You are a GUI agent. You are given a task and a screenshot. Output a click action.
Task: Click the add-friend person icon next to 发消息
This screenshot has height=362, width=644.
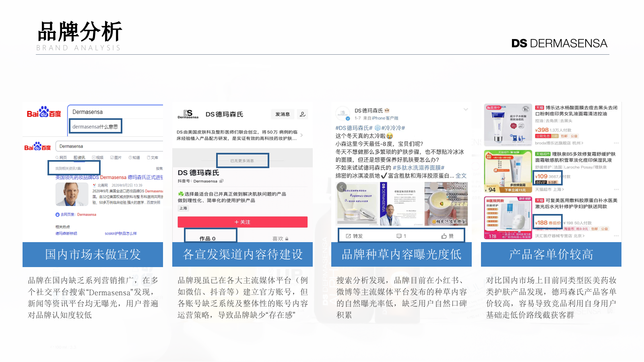[x=303, y=114]
